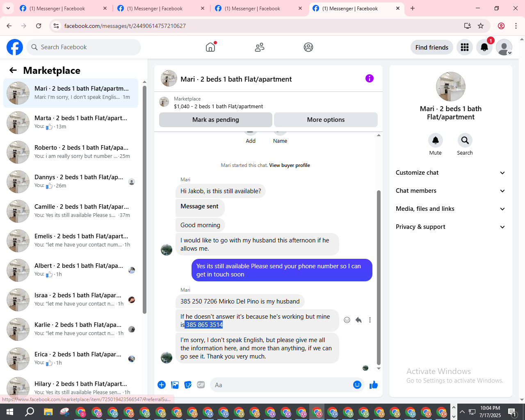Screen dimensions: 525x420
Task: Install app icon in address bar
Action: (x=468, y=26)
